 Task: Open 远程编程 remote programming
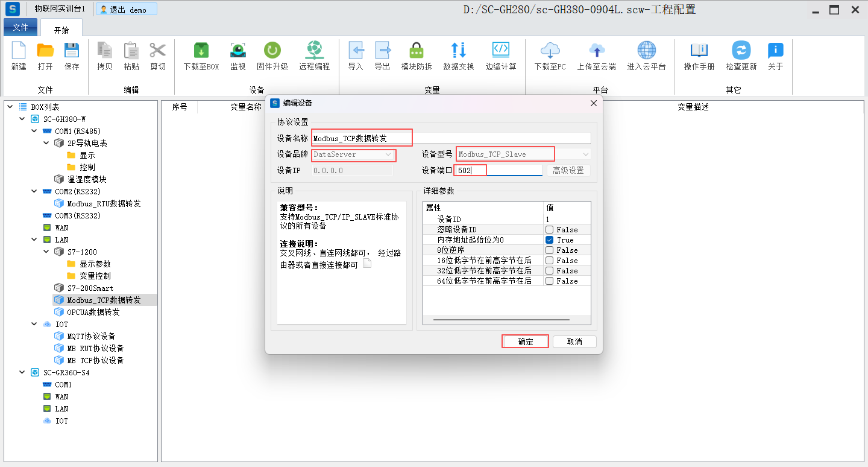(x=314, y=51)
